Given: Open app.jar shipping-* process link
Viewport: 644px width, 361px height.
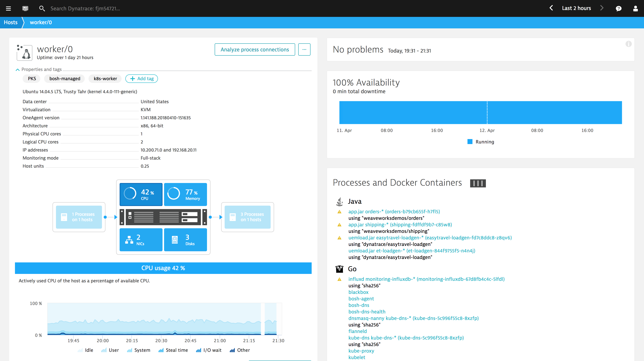Looking at the screenshot, I should pos(400,224).
